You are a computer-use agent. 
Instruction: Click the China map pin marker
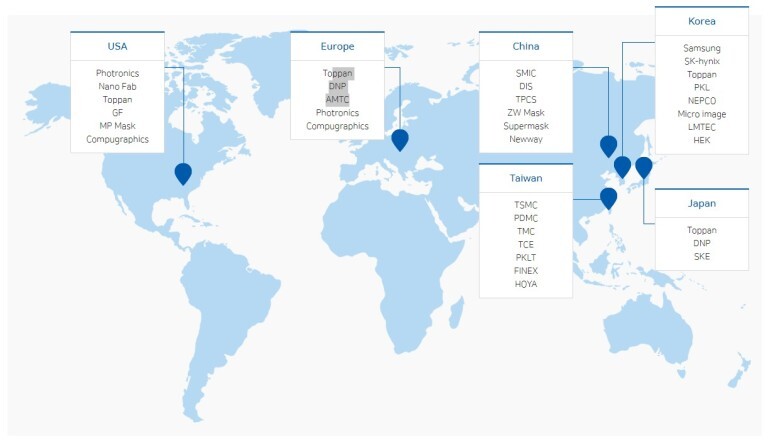pyautogui.click(x=608, y=146)
